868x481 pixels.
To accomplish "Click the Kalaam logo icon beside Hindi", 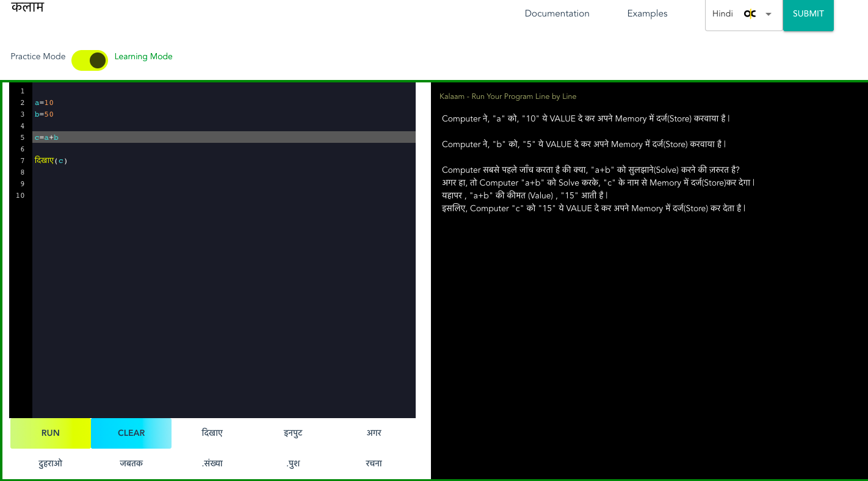I will click(750, 13).
